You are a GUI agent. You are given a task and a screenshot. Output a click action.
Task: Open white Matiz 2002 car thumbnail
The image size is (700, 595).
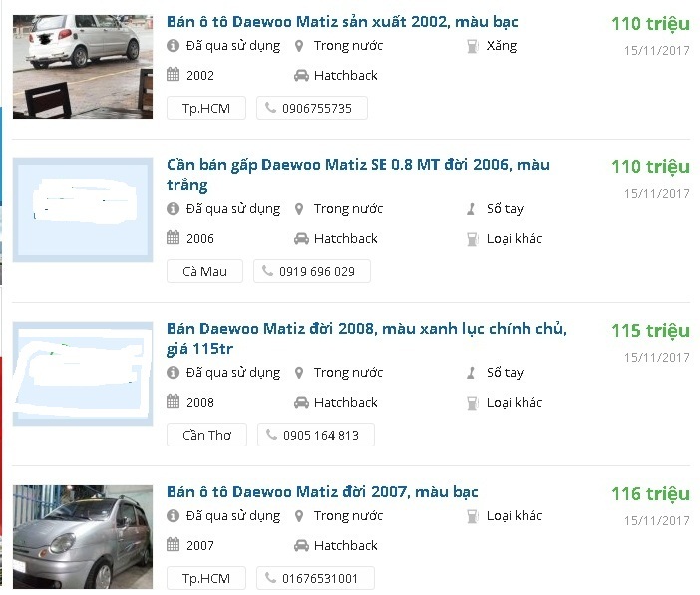point(83,66)
